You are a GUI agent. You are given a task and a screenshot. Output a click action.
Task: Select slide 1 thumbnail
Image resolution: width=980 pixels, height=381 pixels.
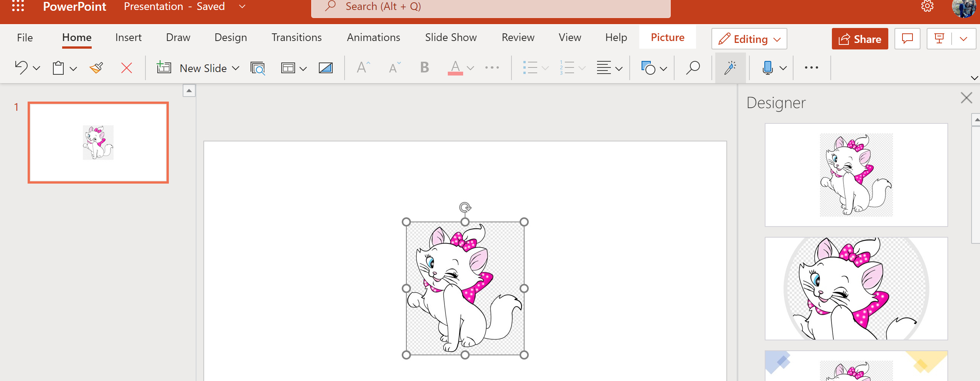coord(98,143)
